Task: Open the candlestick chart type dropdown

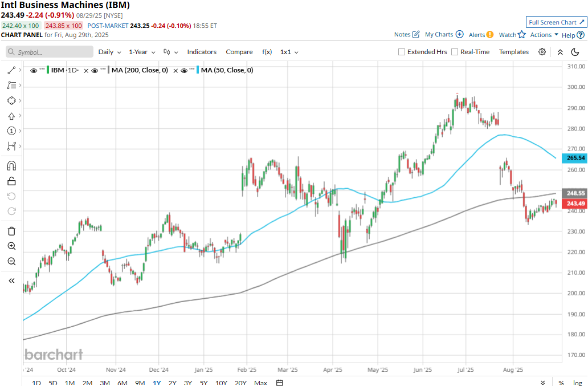Action: pos(170,52)
